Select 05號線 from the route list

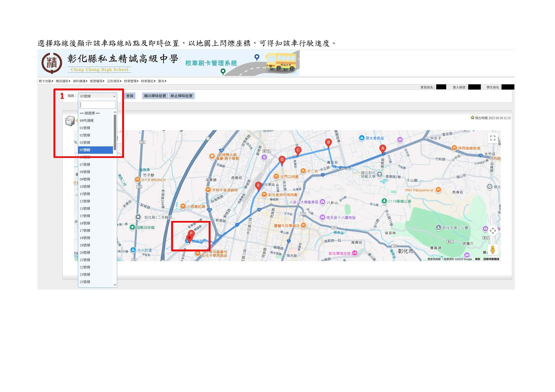click(96, 150)
